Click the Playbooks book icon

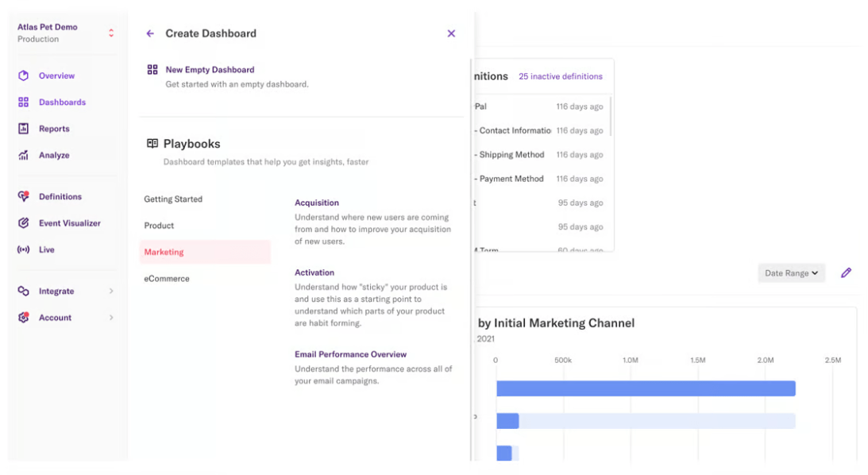(x=152, y=144)
